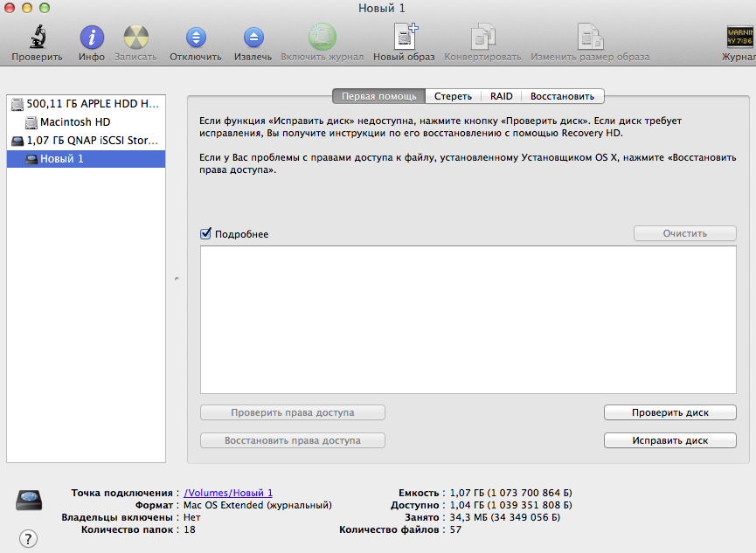The width and height of the screenshot is (756, 553).
Task: Open the Инфо toolbar icon
Action: point(92,37)
